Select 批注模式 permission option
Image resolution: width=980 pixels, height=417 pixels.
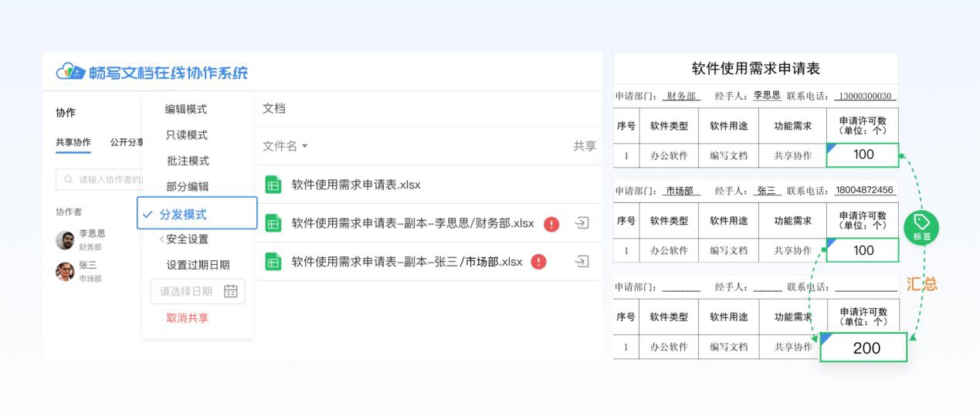[x=188, y=161]
